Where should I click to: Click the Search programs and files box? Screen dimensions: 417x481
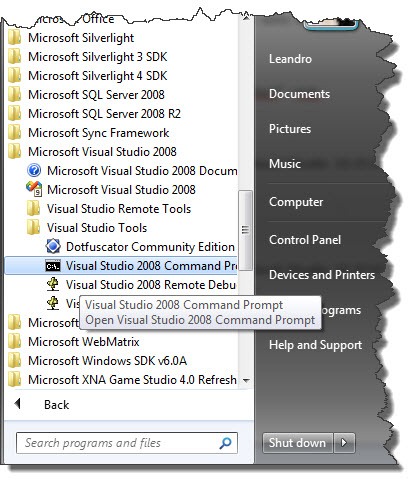127,443
